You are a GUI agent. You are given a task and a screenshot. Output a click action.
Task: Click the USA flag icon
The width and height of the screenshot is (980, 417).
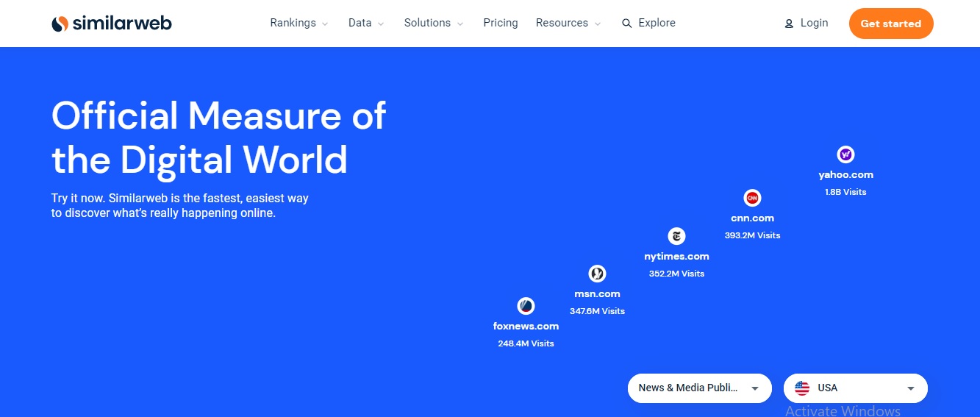click(x=802, y=388)
